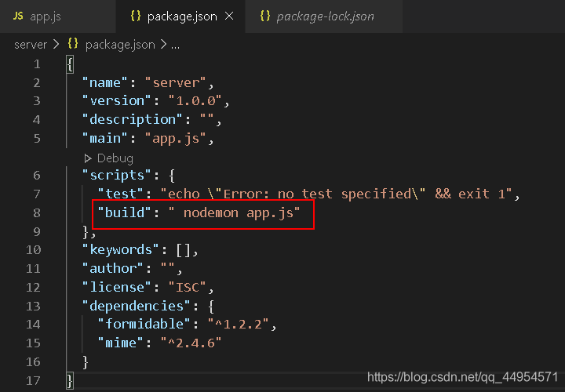The image size is (565, 392).
Task: Open package.json breadcrumb dropdown
Action: (x=120, y=45)
